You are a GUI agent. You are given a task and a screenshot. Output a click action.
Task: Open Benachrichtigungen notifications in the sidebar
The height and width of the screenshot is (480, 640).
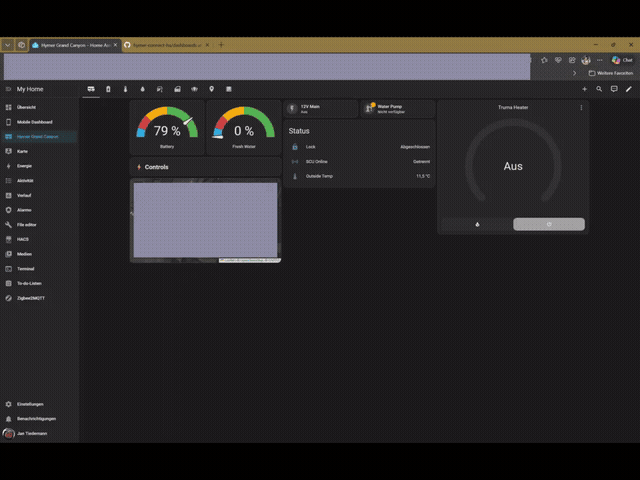40,419
